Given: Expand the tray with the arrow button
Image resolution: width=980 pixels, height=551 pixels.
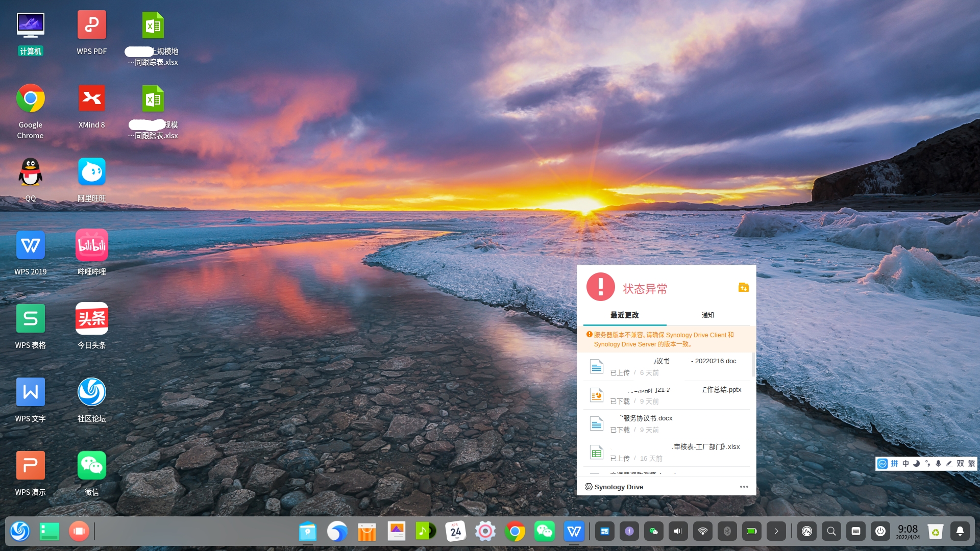Looking at the screenshot, I should coord(776,531).
